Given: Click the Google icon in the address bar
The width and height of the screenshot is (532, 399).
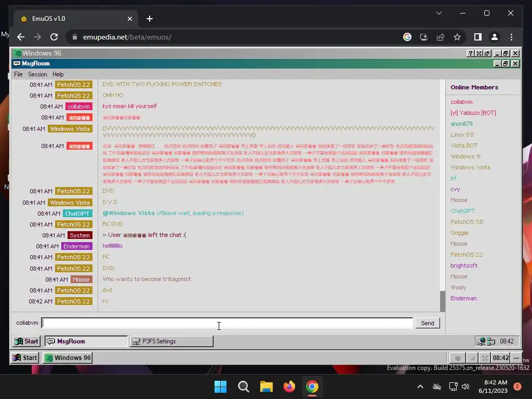Looking at the screenshot, I should pos(407,37).
